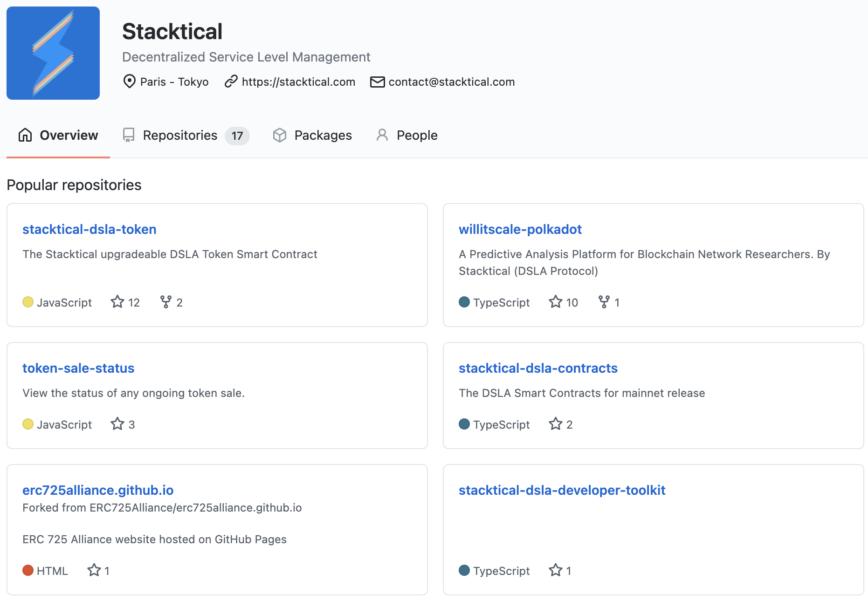868x601 pixels.
Task: Open the token-sale-status repository
Action: (78, 368)
